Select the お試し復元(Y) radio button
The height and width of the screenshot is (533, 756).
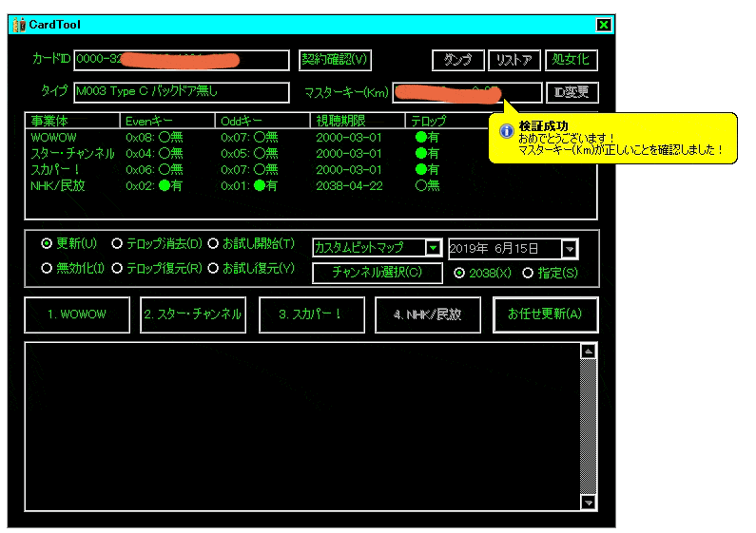click(213, 268)
